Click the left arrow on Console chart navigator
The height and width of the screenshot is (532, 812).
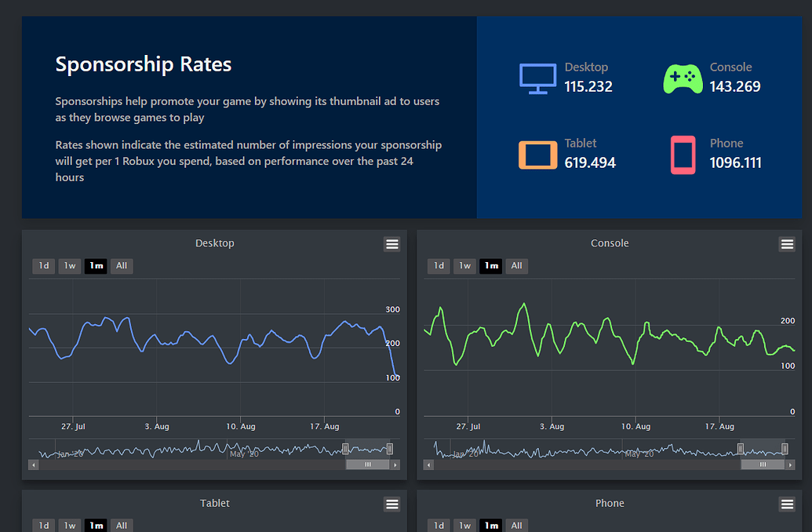[x=428, y=464]
